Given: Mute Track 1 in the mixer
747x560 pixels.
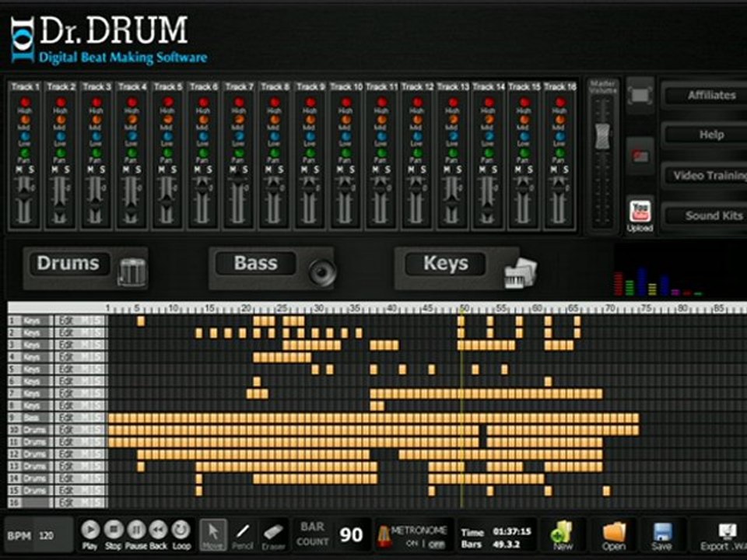Looking at the screenshot, I should pos(19,170).
